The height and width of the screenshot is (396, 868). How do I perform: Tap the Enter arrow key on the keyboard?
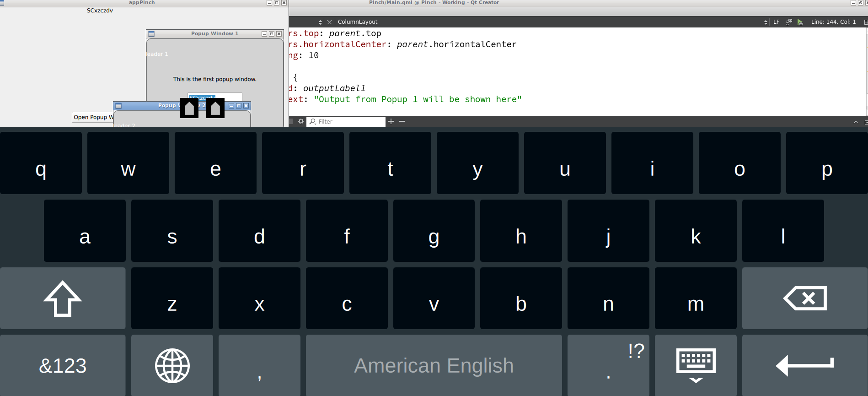[805, 365]
